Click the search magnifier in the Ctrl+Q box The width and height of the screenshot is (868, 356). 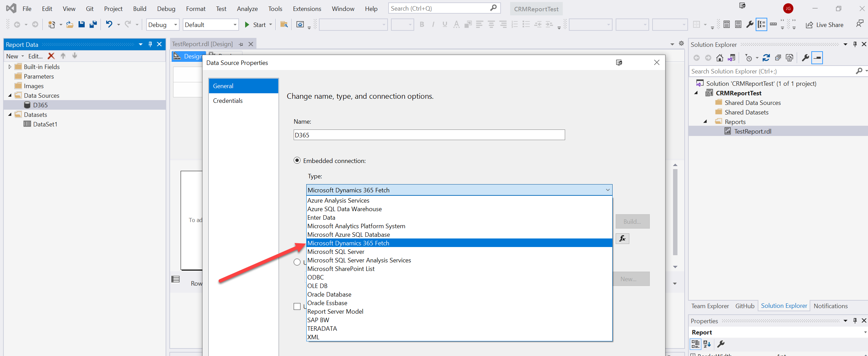(x=493, y=8)
